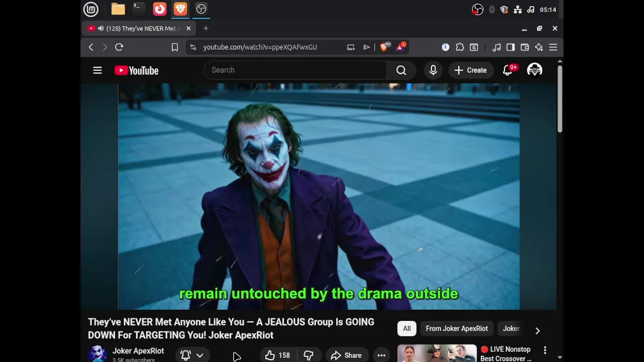
Task: Click the magnifier search button
Action: pos(401,70)
